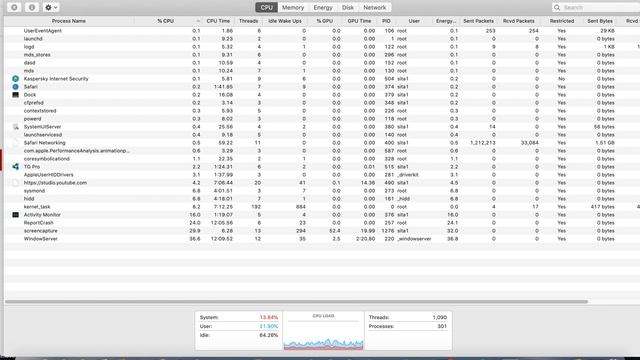
Task: Select the Activity Monitor process icon
Action: [16, 215]
